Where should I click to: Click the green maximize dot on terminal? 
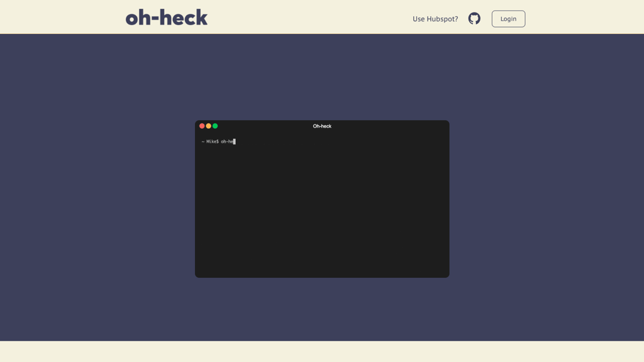click(x=215, y=126)
